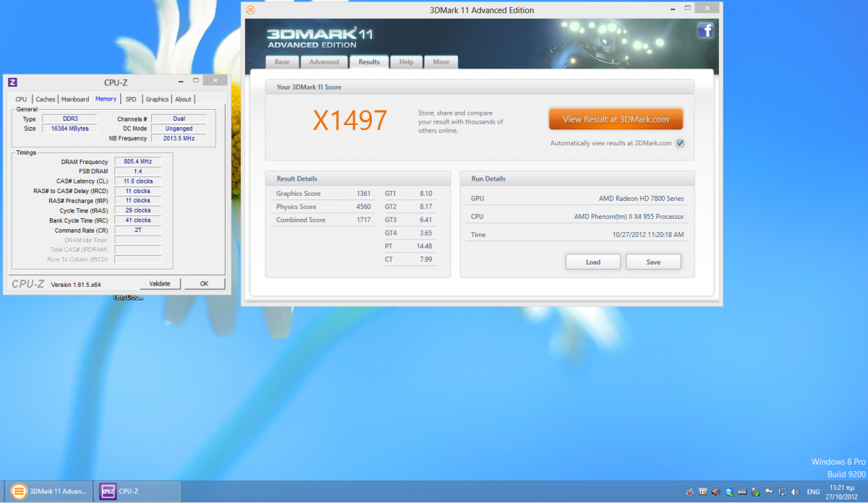Open the More tab in 3DMark
The height and width of the screenshot is (503, 868).
click(x=441, y=62)
